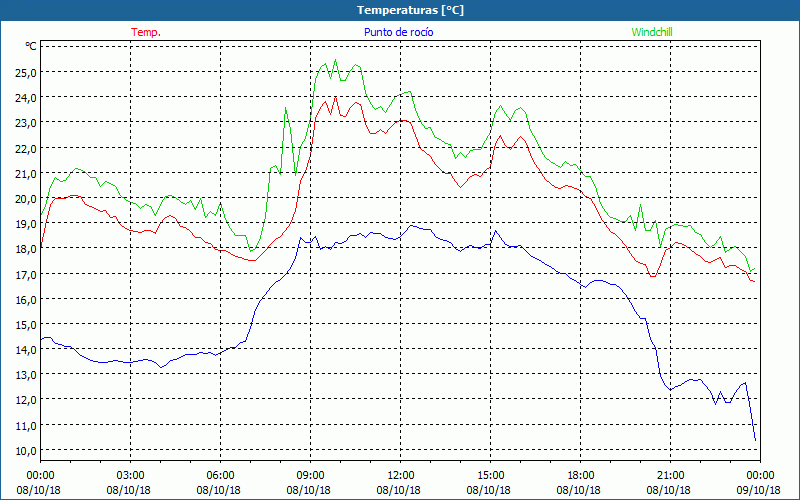Click the 21:00 time axis label

[670, 476]
